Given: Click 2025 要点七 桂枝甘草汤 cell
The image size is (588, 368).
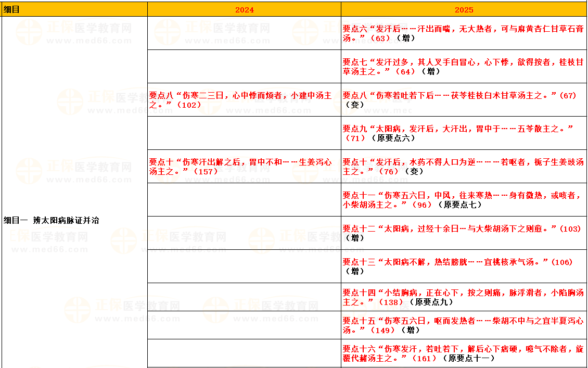Looking at the screenshot, I should point(464,67).
